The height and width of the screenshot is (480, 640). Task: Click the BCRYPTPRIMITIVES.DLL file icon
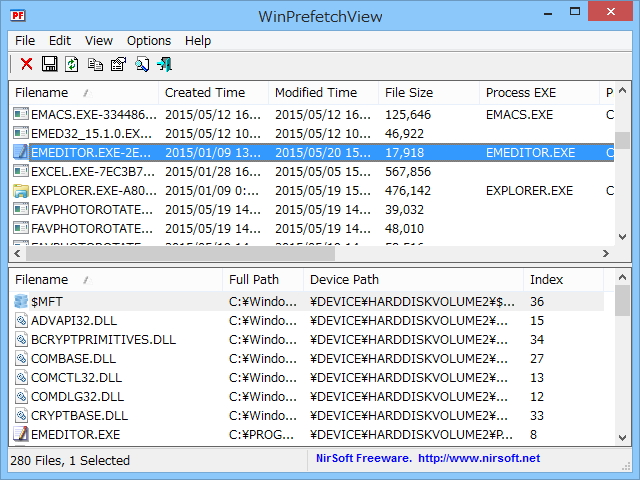pos(21,339)
